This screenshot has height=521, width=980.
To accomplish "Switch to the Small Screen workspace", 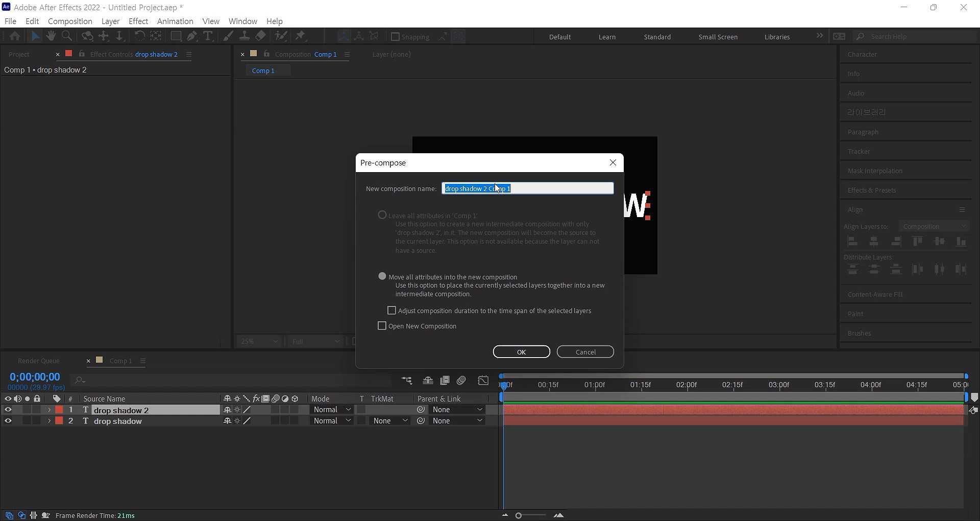I will [718, 37].
